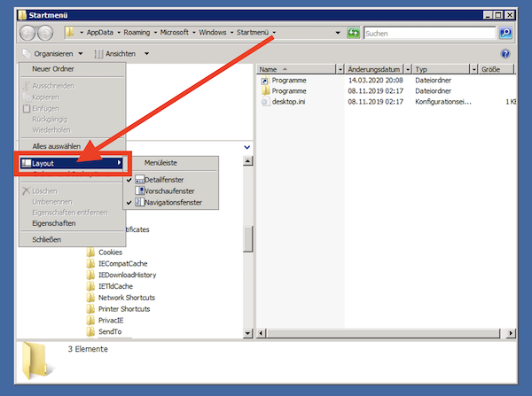Click into the Suchen search field

click(x=428, y=33)
